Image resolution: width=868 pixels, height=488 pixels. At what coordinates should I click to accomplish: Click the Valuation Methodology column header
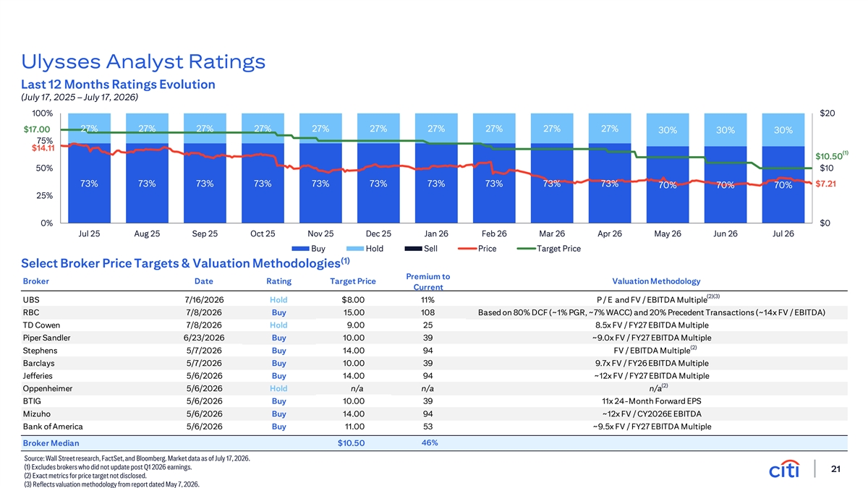click(656, 281)
